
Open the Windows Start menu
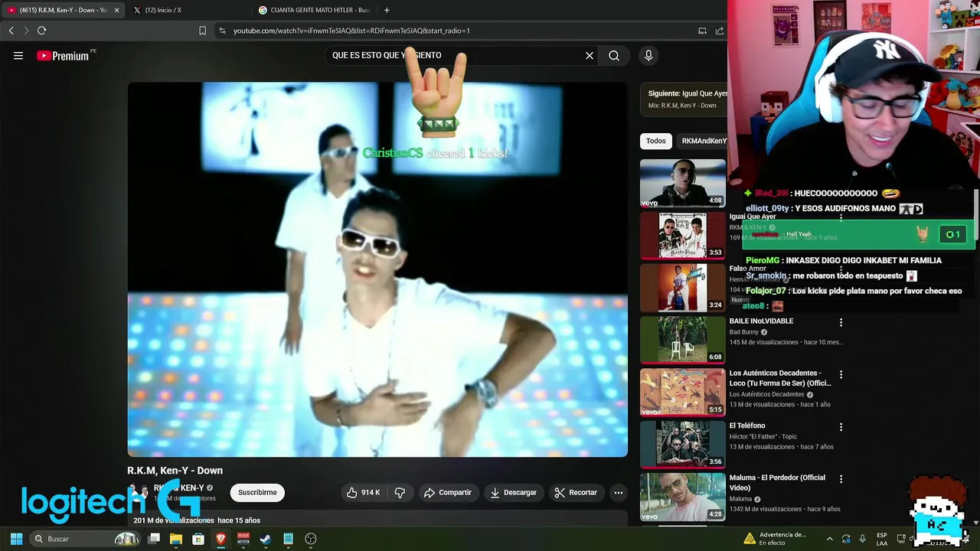[16, 539]
